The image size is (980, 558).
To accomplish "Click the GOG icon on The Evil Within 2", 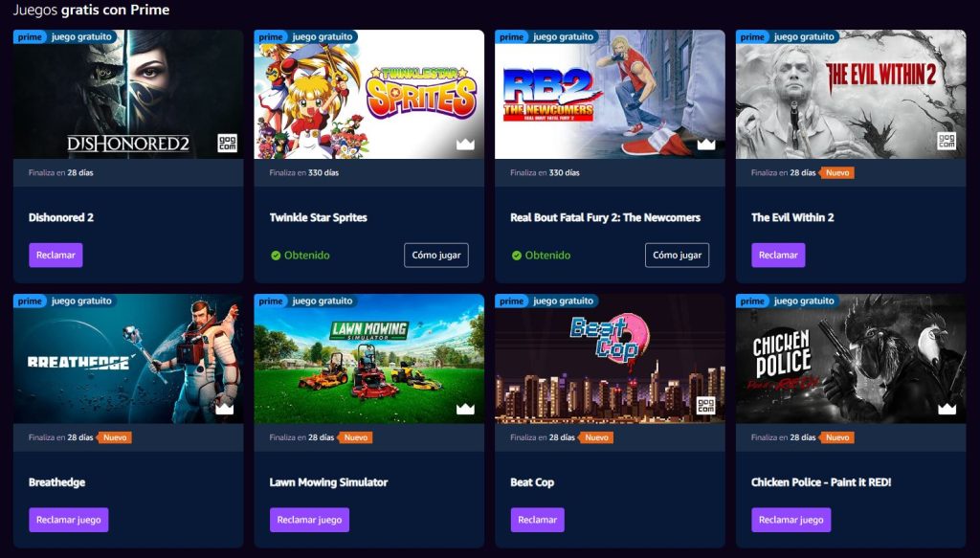I will pyautogui.click(x=947, y=142).
